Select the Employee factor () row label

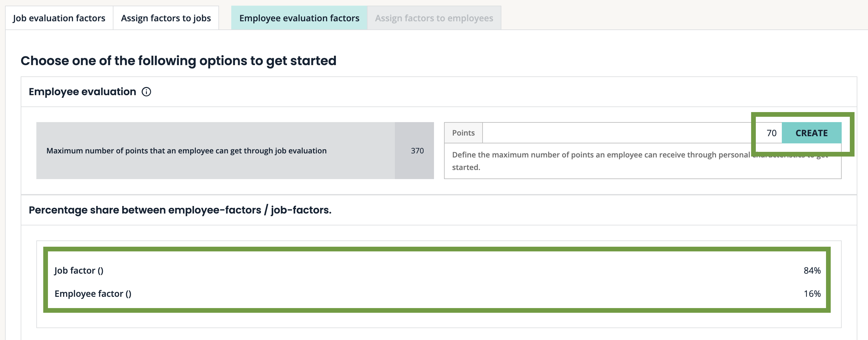93,294
